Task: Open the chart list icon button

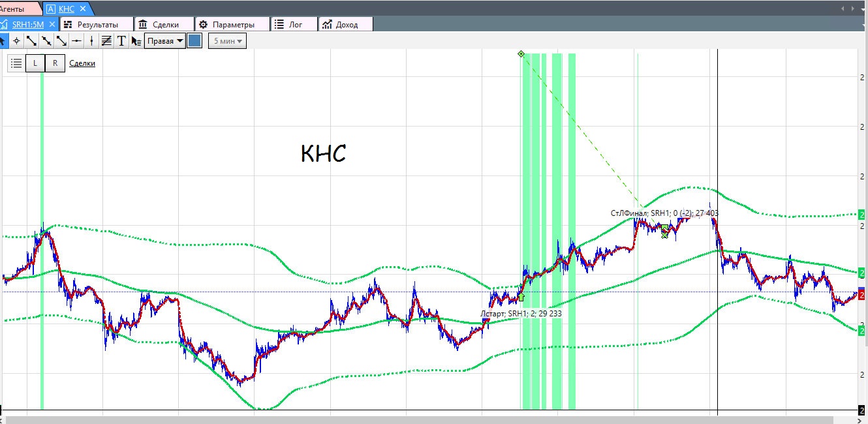Action: (x=16, y=63)
